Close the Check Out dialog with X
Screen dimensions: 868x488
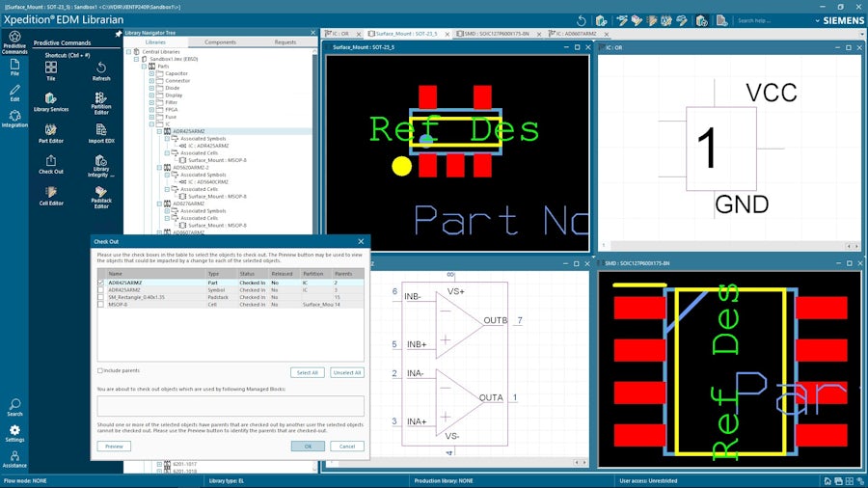pyautogui.click(x=361, y=241)
